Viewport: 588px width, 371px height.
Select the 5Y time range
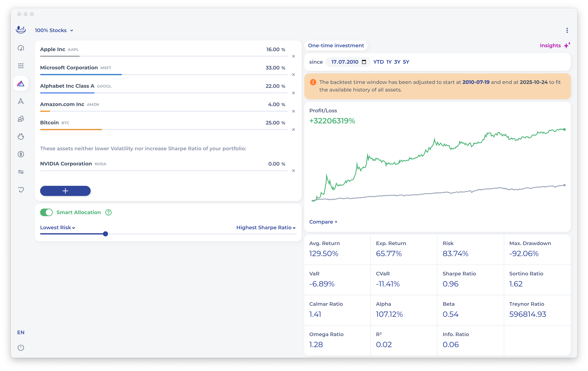[406, 62]
